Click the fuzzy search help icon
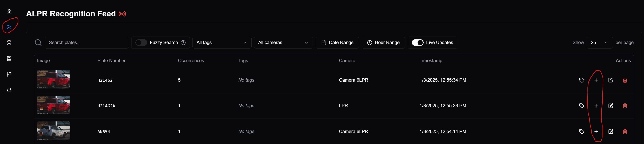Image resolution: width=644 pixels, height=144 pixels. pos(183,43)
